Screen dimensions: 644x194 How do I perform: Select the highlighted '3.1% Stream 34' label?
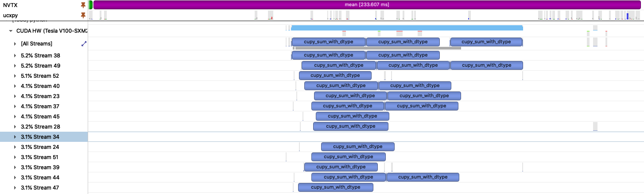tap(40, 137)
